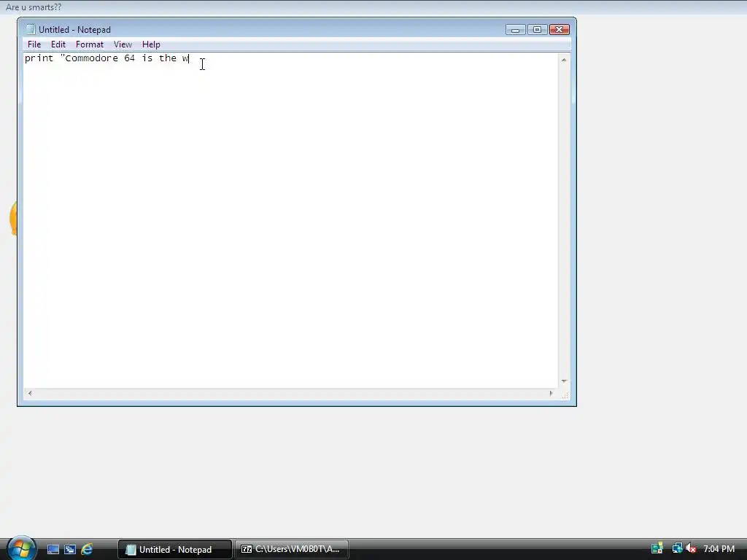Click the Notepad title bar icon
Viewport: 747px width, 560px height.
click(30, 29)
